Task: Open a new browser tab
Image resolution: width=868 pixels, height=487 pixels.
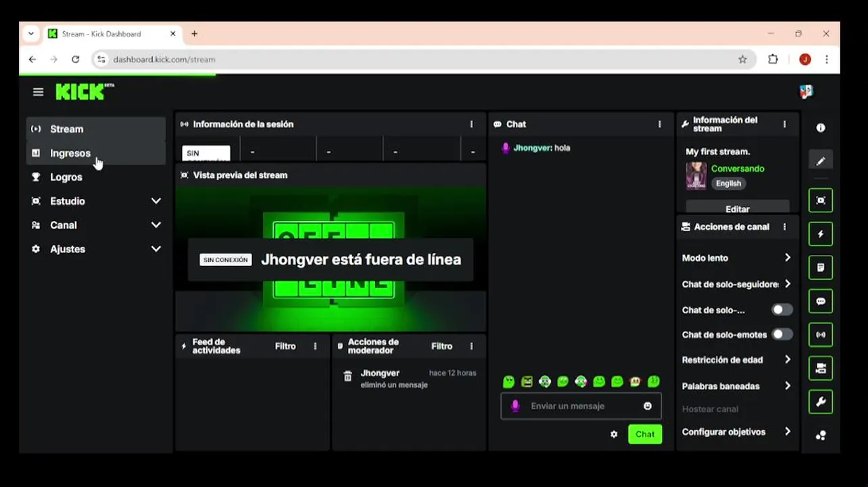Action: coord(195,34)
